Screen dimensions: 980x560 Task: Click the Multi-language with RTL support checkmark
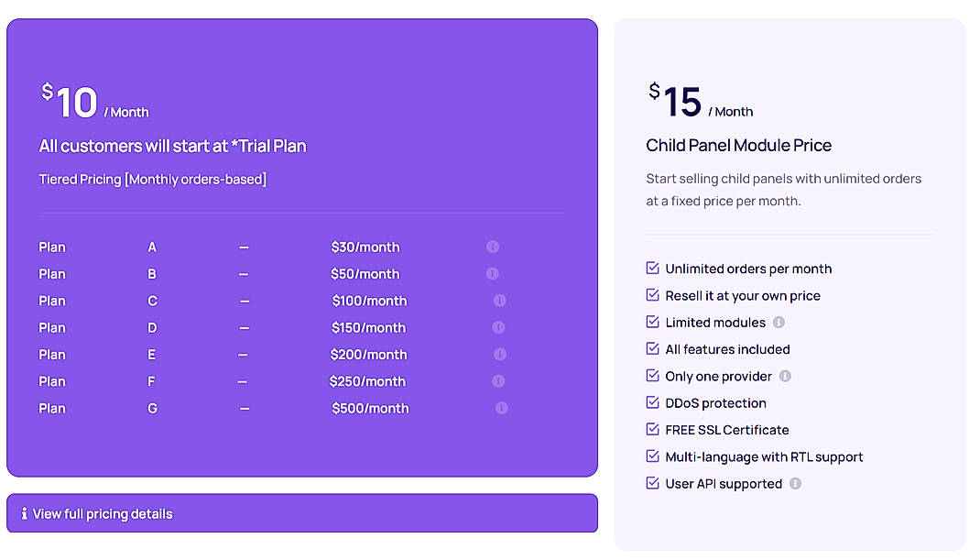652,456
